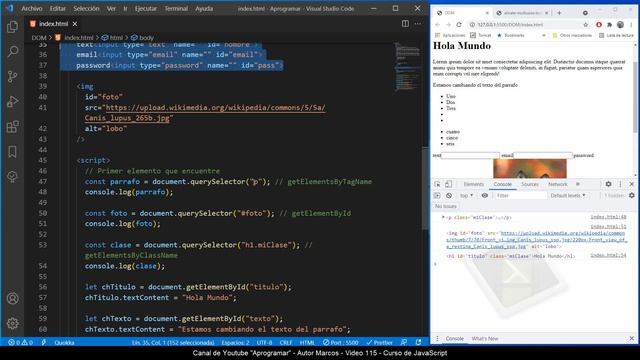Open the Archivo menu
The height and width of the screenshot is (360, 640).
32,8
